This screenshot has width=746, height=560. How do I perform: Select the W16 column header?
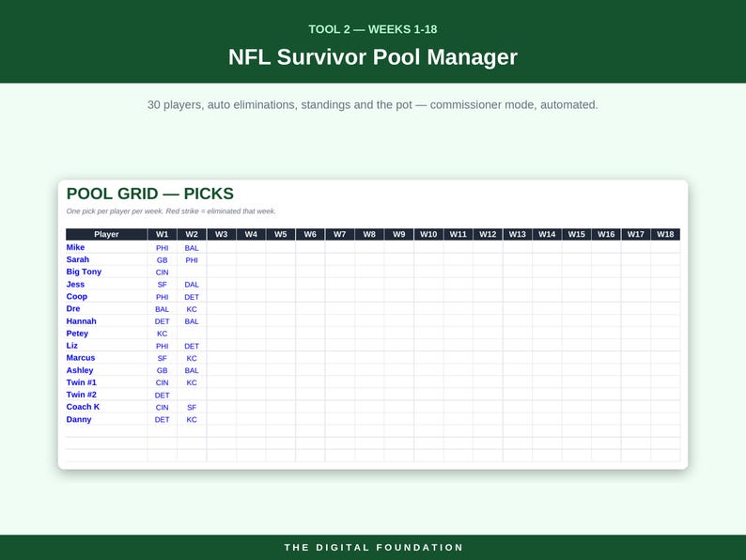pos(606,234)
